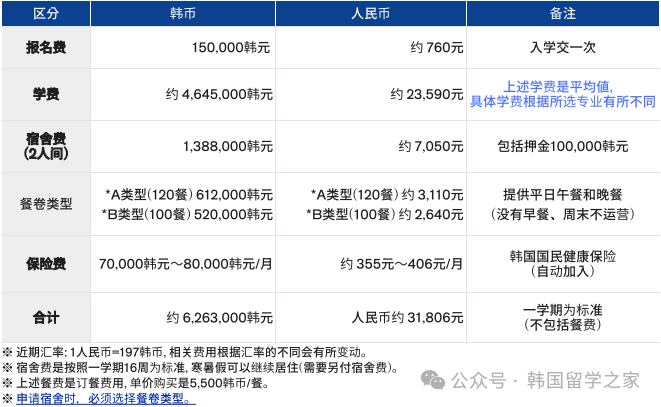The width and height of the screenshot is (661, 407).
Task: Select the 约 7,050元 cell
Action: [x=431, y=146]
